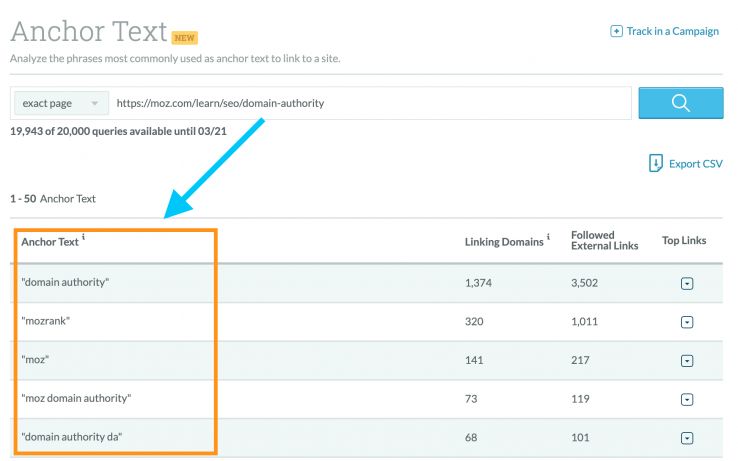738x461 pixels.
Task: Select the "domain authority" anchor text cell
Action: tap(65, 283)
